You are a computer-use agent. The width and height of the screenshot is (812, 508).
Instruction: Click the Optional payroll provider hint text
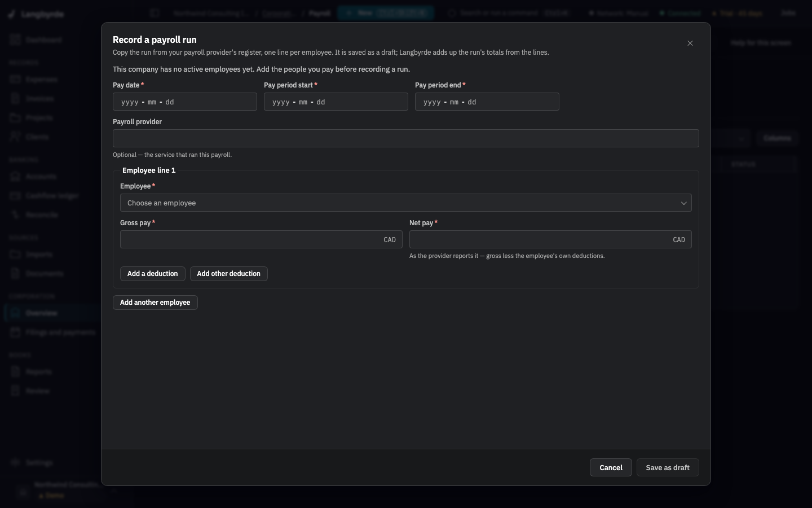[x=172, y=155]
